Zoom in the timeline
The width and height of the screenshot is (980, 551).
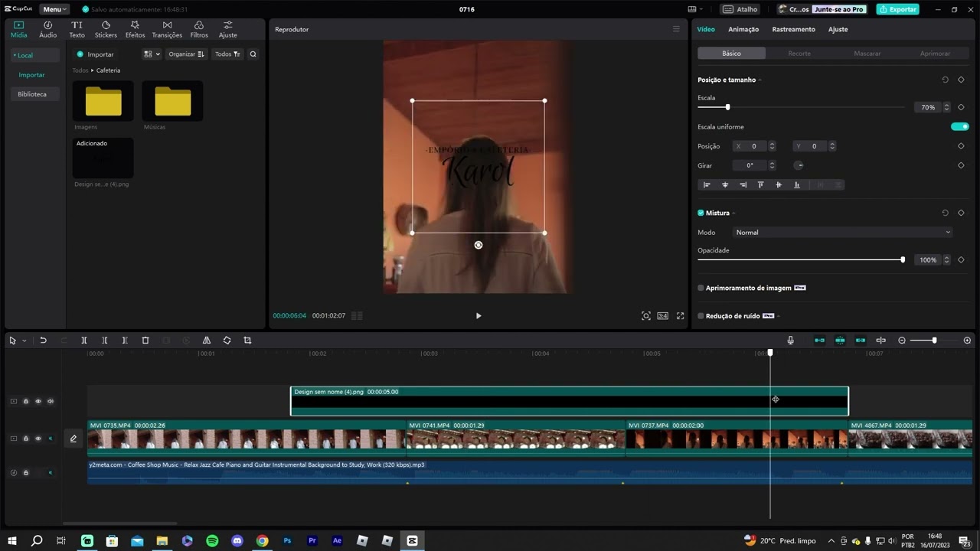point(967,341)
